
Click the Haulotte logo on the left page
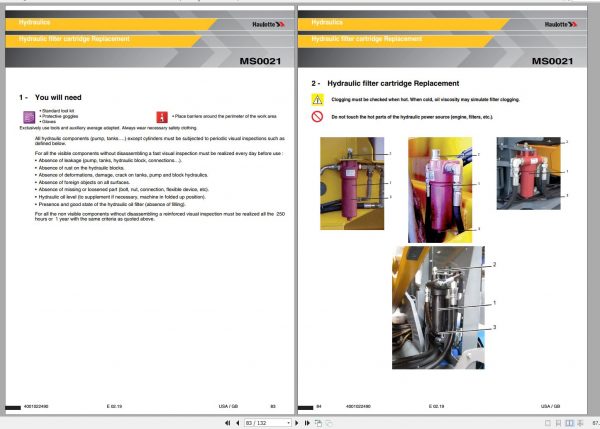268,24
